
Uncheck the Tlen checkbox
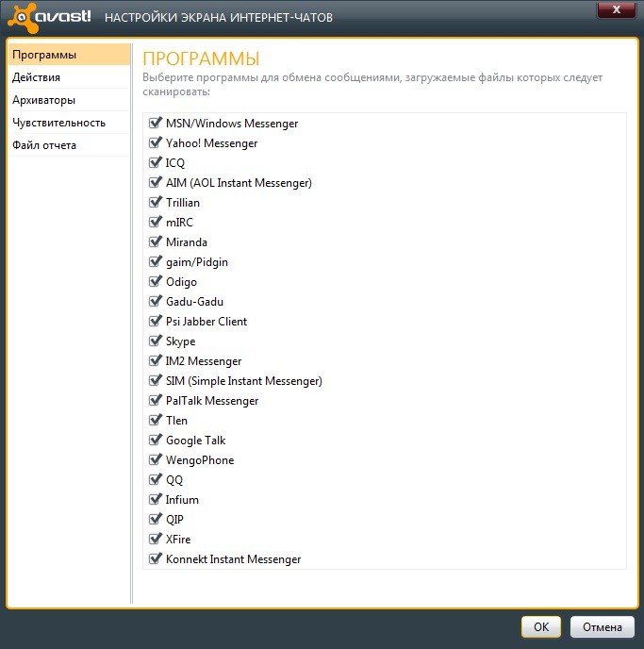pyautogui.click(x=155, y=421)
